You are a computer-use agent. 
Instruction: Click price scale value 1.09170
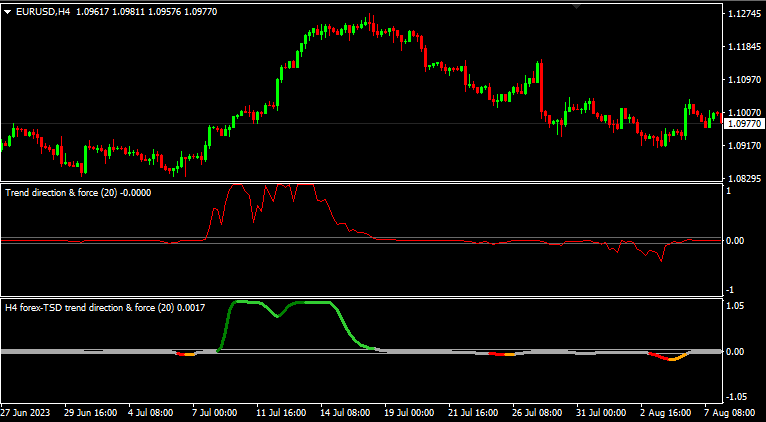745,146
